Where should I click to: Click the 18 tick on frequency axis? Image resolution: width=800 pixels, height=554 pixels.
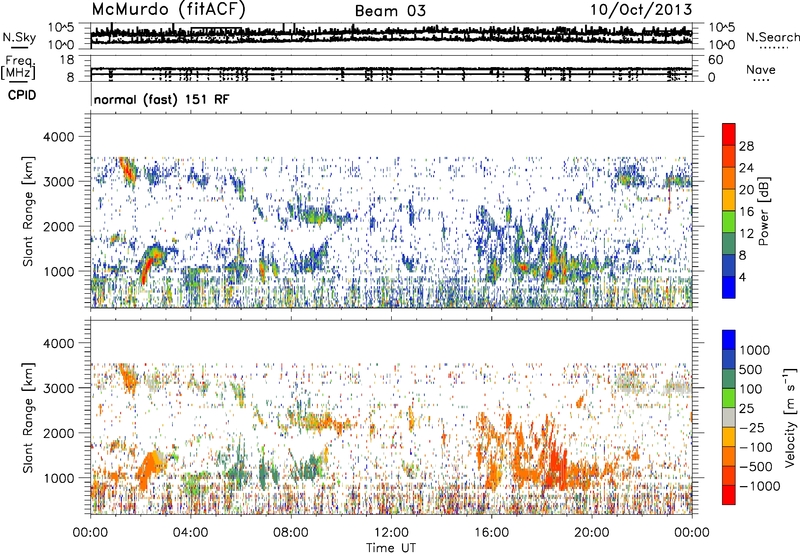[67, 60]
